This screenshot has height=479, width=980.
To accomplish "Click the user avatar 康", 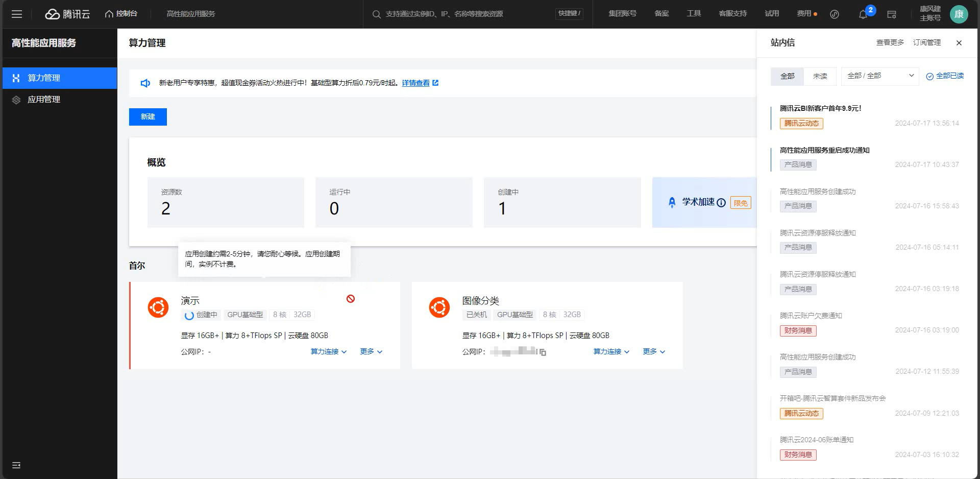I will pyautogui.click(x=959, y=14).
